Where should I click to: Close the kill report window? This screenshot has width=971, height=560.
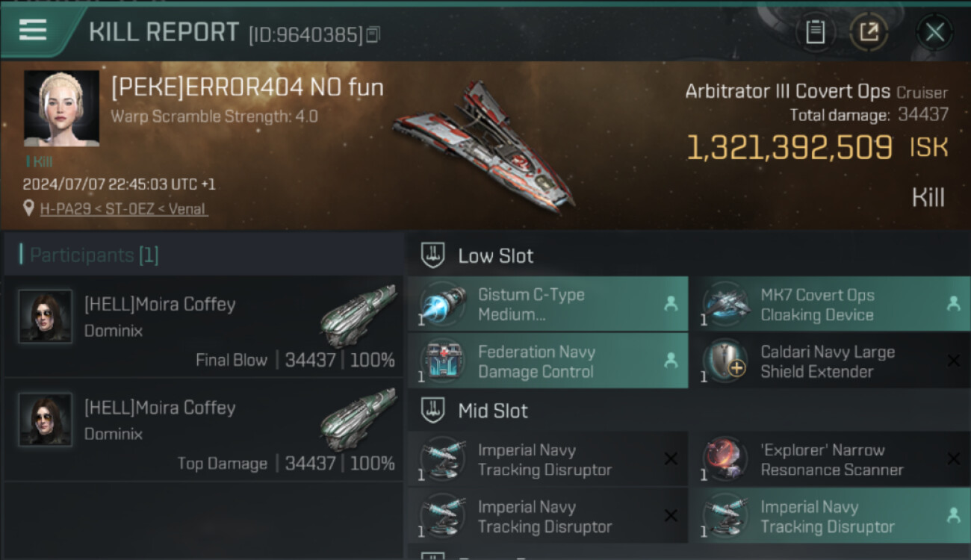[934, 32]
